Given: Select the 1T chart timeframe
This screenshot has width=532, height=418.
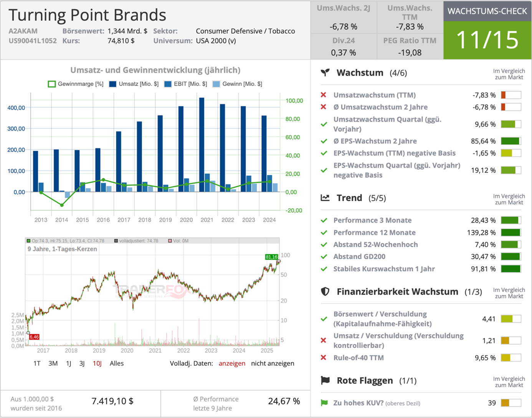Looking at the screenshot, I should point(37,363).
